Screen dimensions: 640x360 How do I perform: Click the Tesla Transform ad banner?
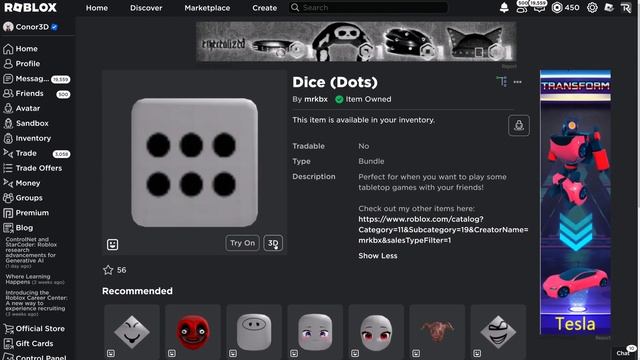(x=575, y=202)
